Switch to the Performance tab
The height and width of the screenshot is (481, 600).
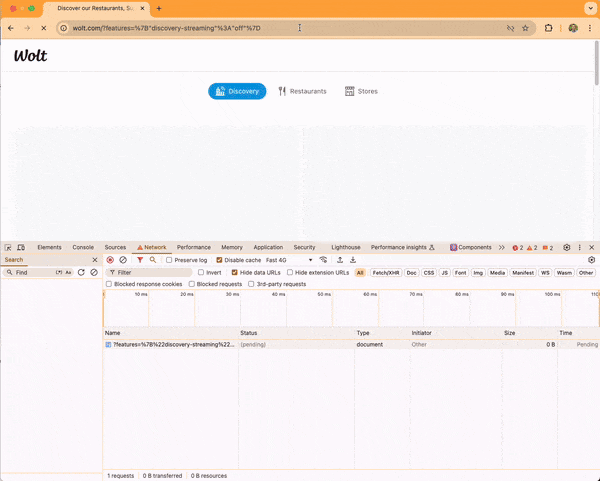(194, 247)
